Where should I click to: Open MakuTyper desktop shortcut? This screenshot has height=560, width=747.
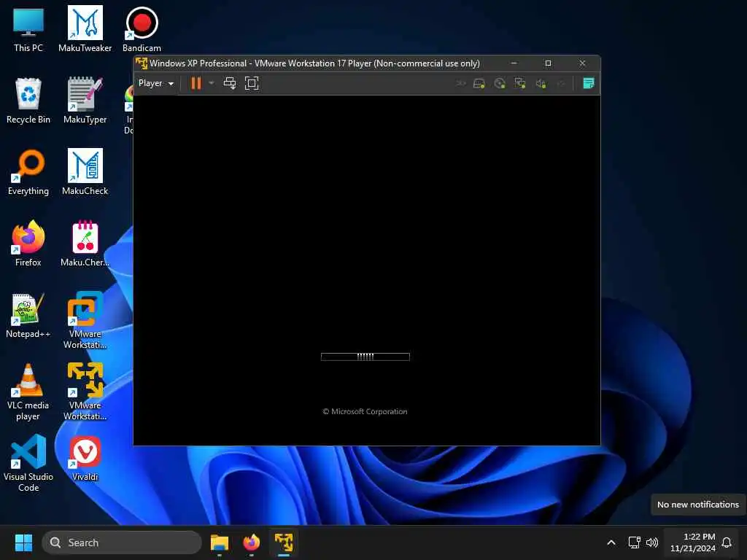(85, 101)
